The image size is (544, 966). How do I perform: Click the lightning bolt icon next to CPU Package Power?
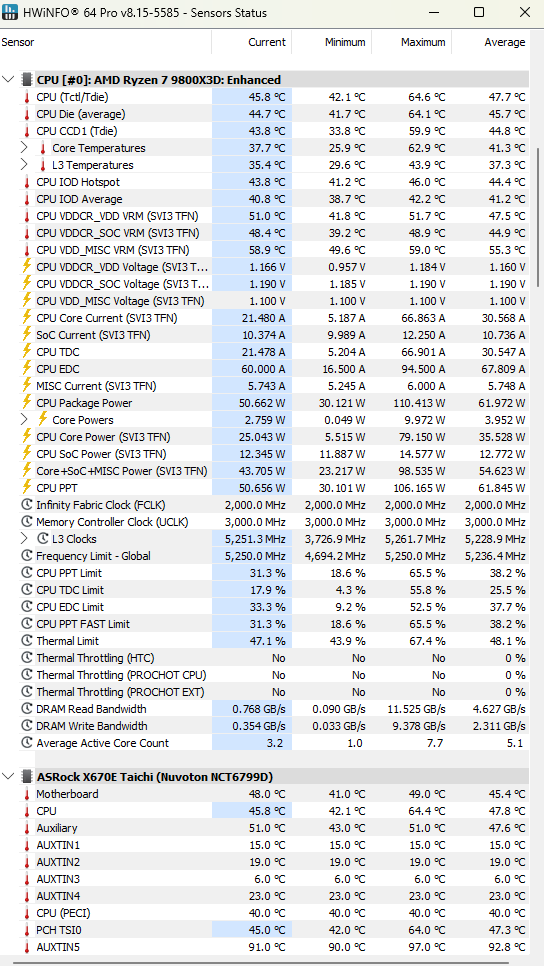(26, 403)
